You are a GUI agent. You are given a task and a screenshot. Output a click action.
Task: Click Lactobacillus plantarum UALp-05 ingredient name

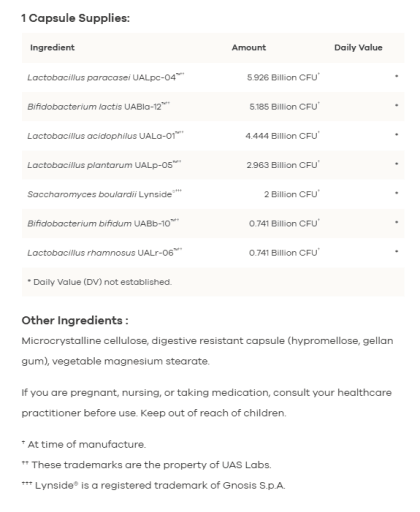[x=104, y=165]
